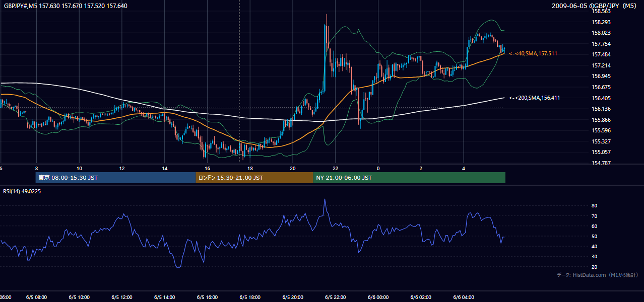Click price level 158.293 on the axis
The width and height of the screenshot is (644, 302).
[601, 22]
